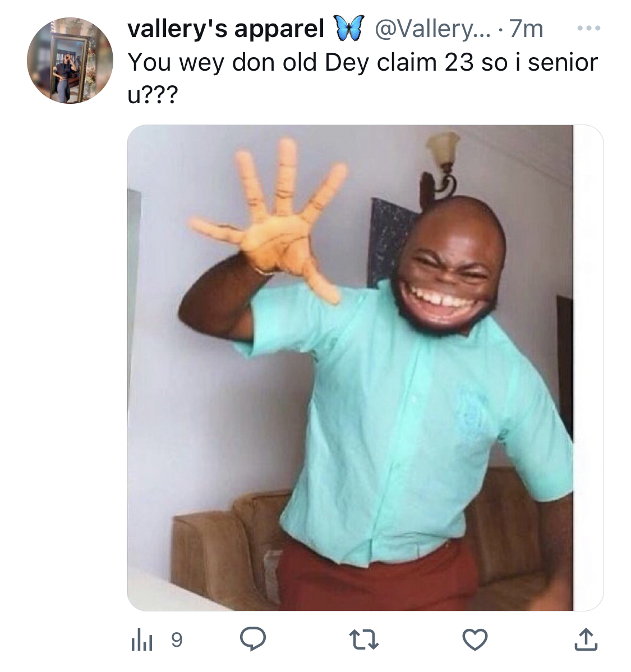
Task: Share the tweet via the upload arrow icon
Action: [586, 639]
